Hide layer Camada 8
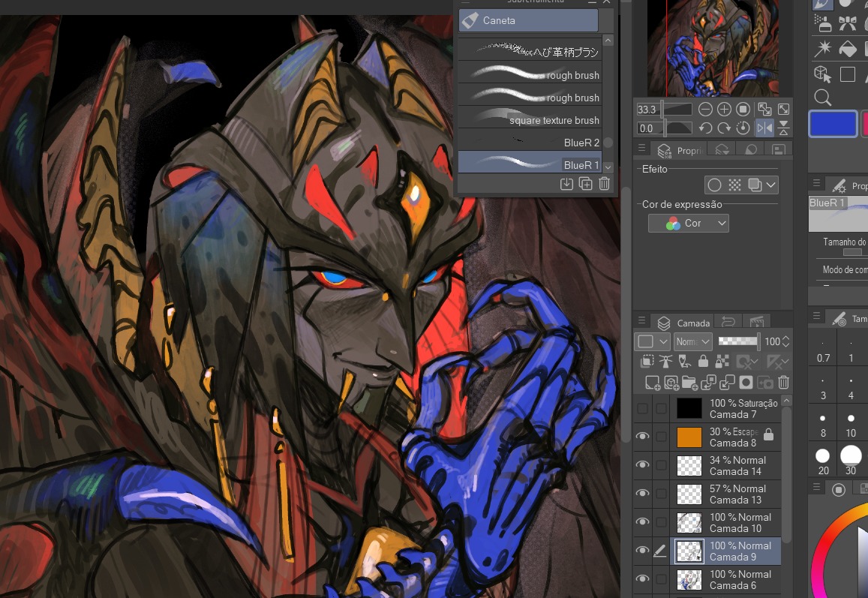Image resolution: width=868 pixels, height=598 pixels. tap(642, 437)
